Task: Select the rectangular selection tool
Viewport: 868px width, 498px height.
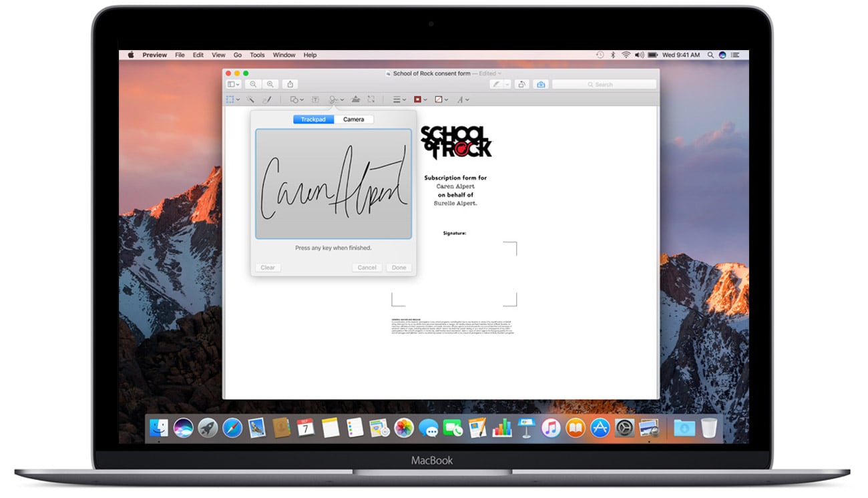Action: tap(232, 99)
